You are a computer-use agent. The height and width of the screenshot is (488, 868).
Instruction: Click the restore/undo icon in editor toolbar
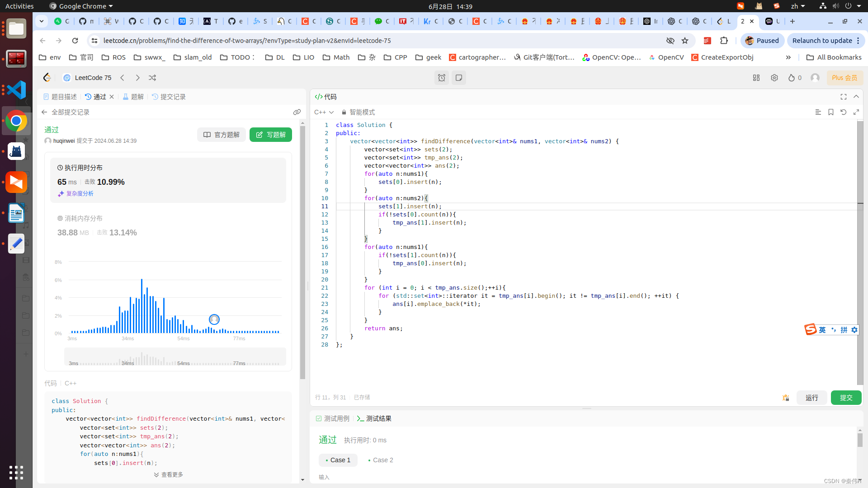click(844, 112)
